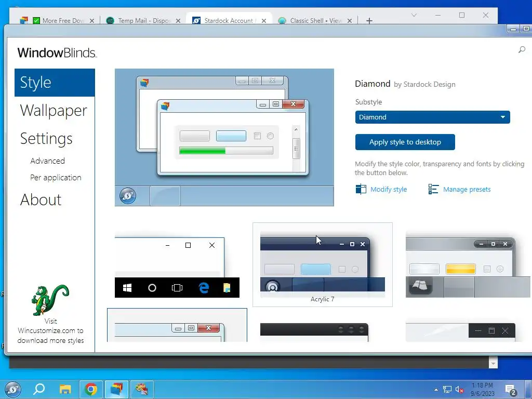Expand the Diamond substyle dropdown
Screen dimensions: 532x399
432,117
